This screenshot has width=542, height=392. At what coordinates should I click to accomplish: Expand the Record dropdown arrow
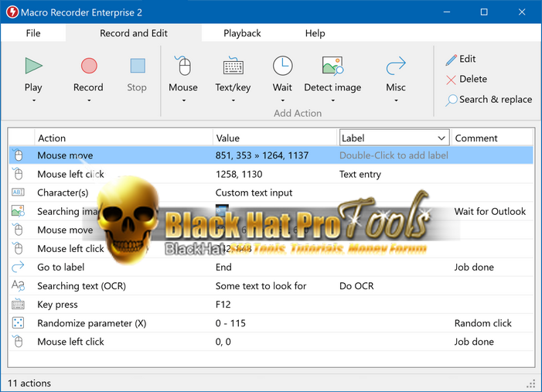(x=89, y=101)
